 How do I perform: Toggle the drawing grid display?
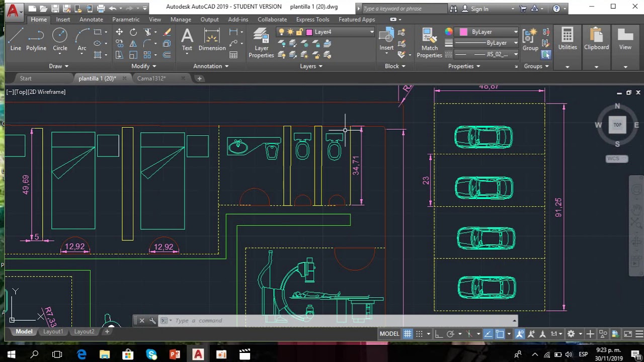(408, 334)
